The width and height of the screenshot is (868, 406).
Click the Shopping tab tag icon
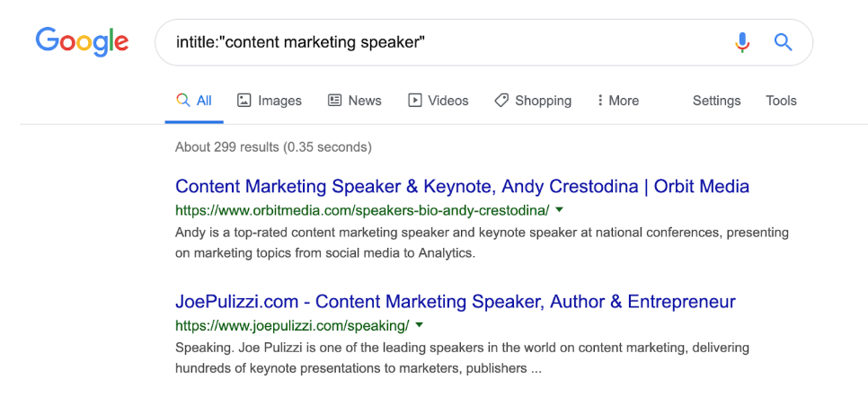click(501, 100)
